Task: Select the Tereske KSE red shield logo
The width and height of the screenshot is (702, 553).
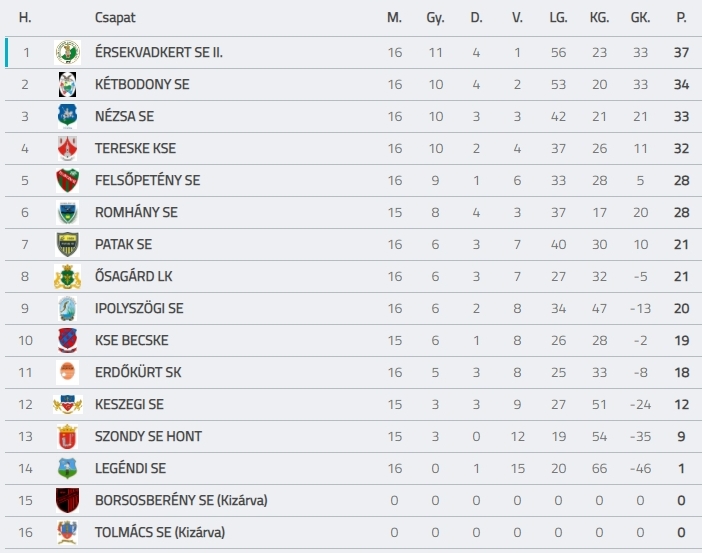Action: pyautogui.click(x=68, y=148)
